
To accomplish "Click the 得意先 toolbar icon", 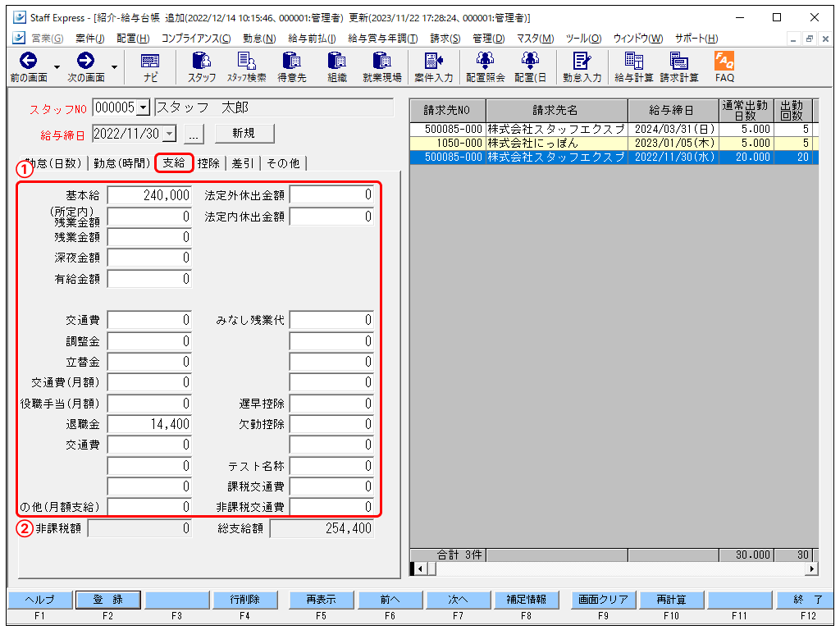I will tap(291, 66).
